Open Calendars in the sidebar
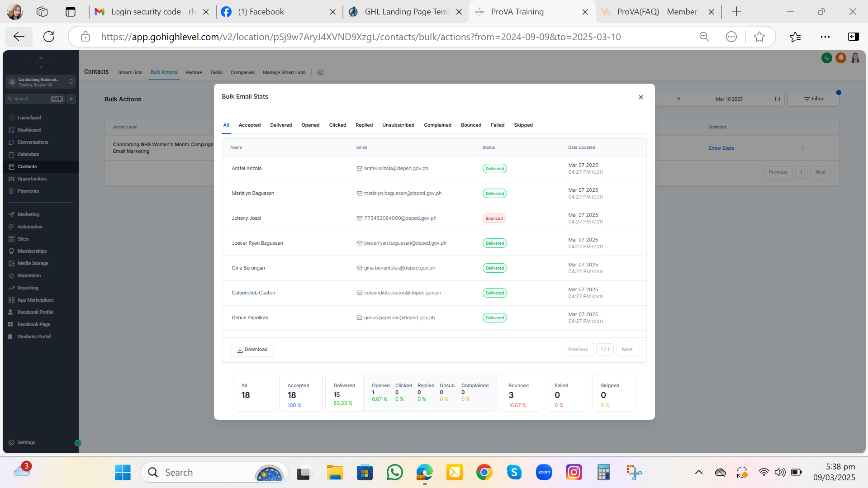Screen dimensions: 868x488 (x=28, y=154)
